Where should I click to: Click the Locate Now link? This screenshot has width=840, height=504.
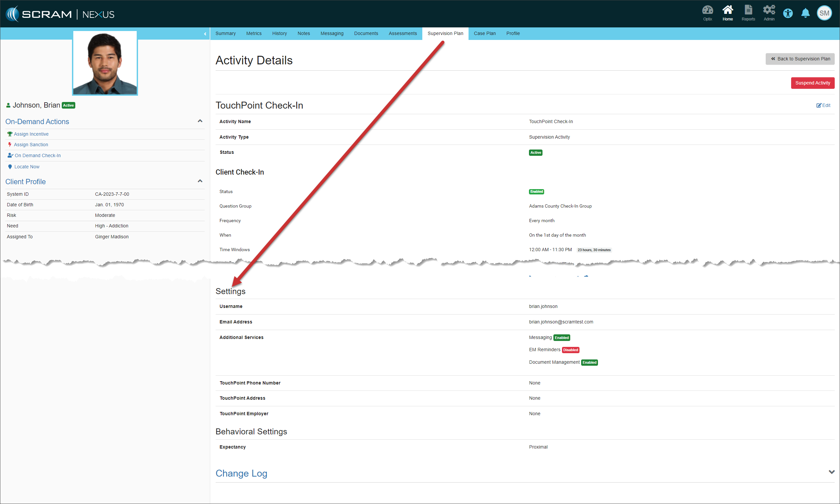(x=27, y=167)
